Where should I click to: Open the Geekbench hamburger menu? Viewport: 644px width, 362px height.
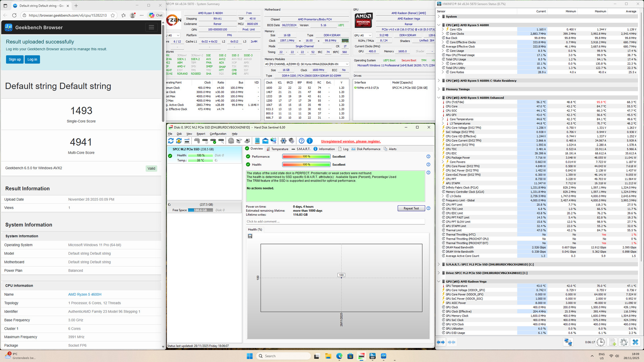coord(151,27)
